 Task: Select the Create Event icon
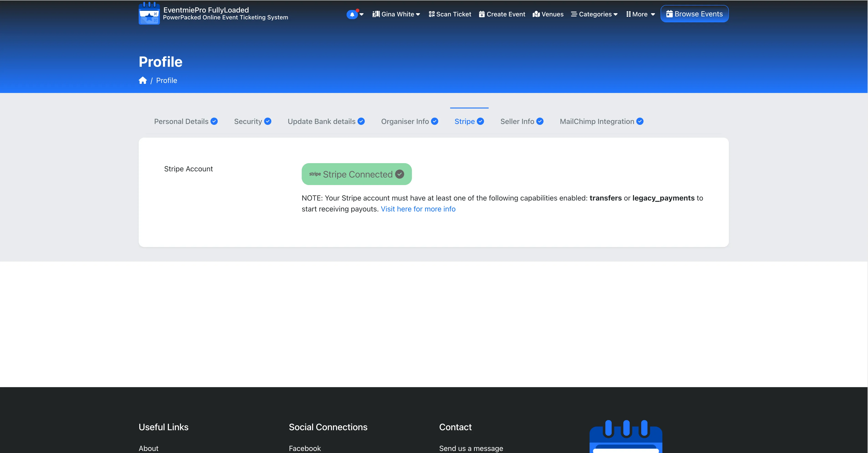click(482, 14)
